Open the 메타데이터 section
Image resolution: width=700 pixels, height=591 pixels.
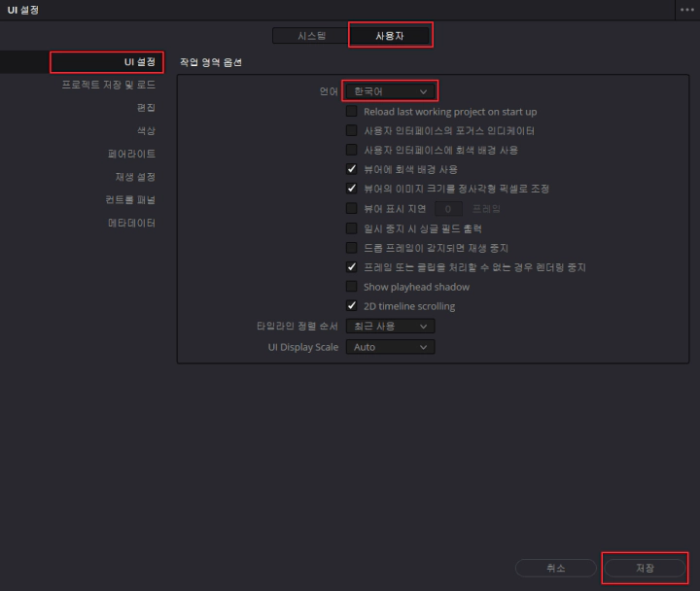tap(131, 223)
